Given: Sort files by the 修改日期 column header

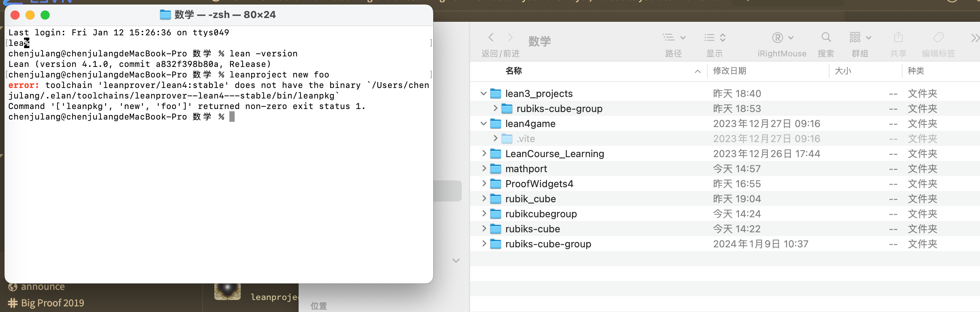Looking at the screenshot, I should point(729,71).
